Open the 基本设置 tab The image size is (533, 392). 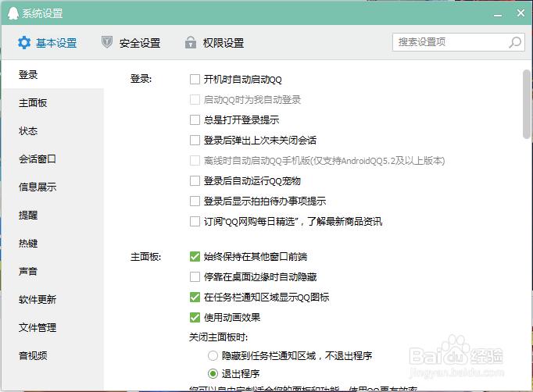point(47,43)
